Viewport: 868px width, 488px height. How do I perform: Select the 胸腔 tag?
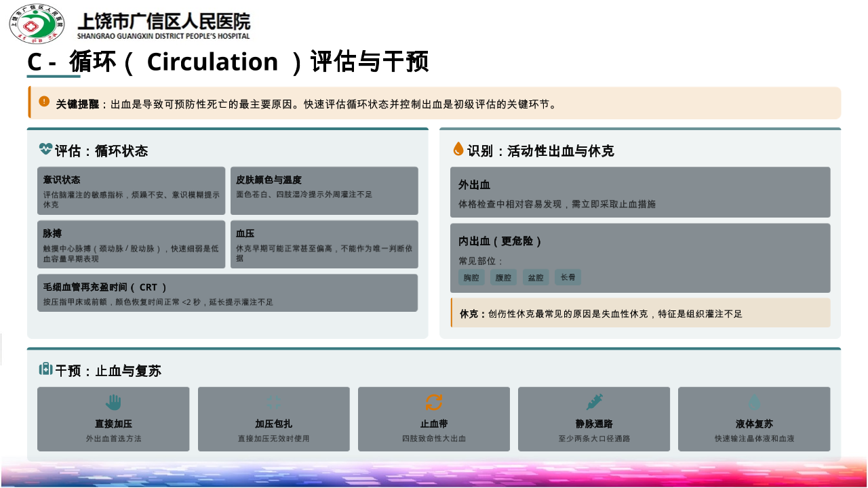point(471,277)
